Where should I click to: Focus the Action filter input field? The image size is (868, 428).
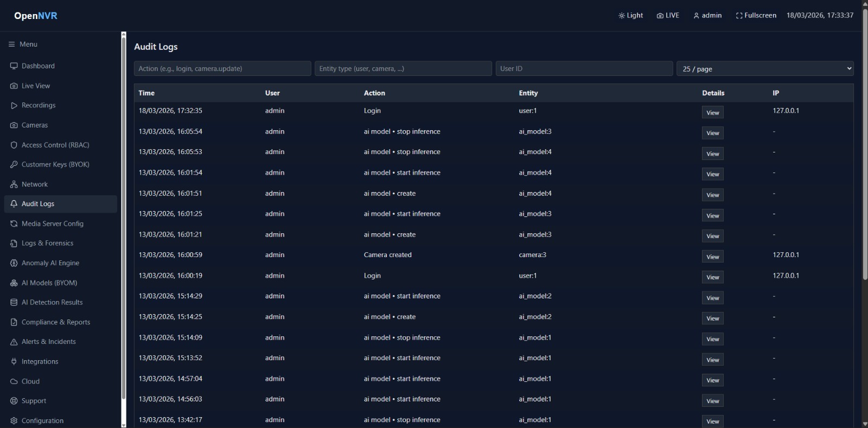[222, 68]
